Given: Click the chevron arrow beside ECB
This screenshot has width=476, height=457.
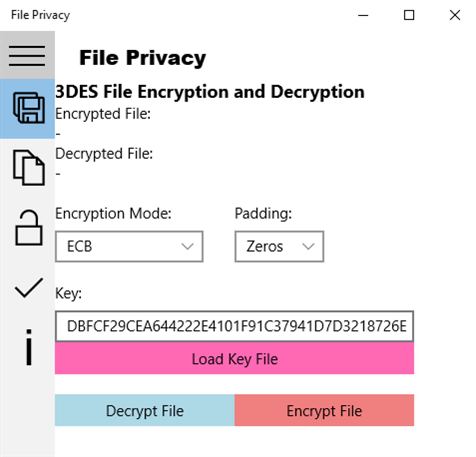Looking at the screenshot, I should pos(187,246).
